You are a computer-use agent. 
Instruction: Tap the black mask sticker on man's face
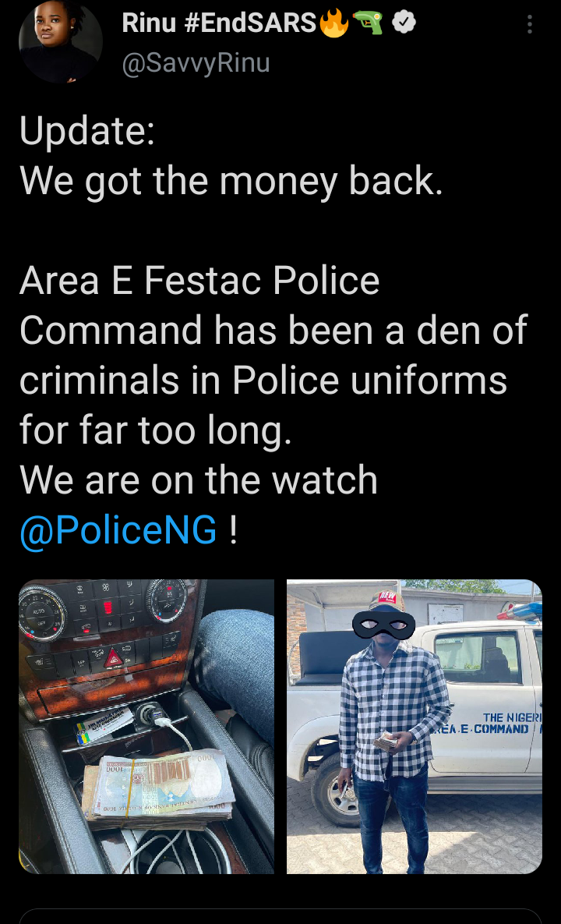384,625
